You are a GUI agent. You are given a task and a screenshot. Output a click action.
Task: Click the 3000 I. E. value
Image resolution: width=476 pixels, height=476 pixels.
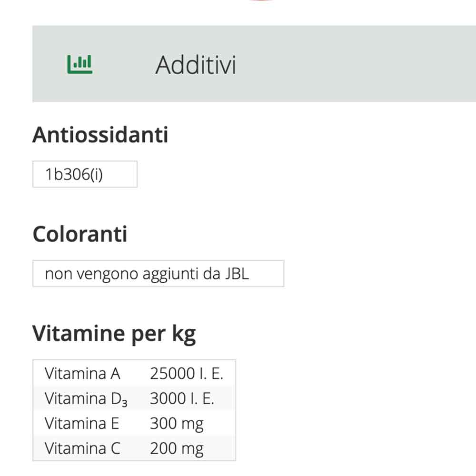pyautogui.click(x=182, y=398)
